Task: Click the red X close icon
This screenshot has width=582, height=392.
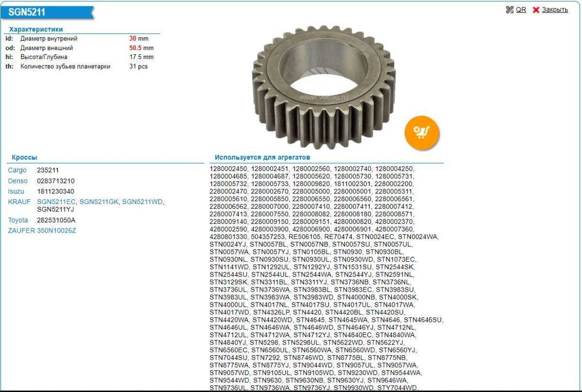Action: tap(536, 10)
